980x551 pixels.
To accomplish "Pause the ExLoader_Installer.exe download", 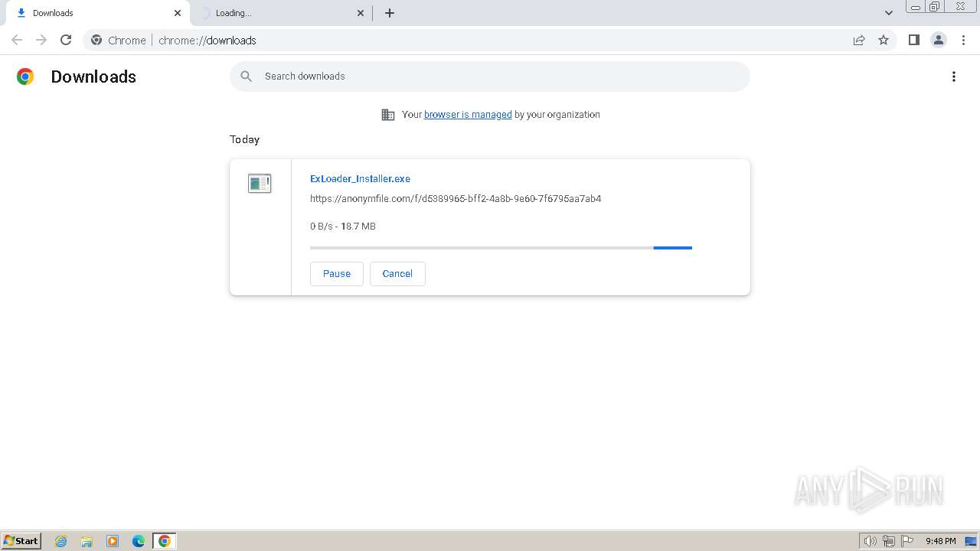I will pyautogui.click(x=337, y=274).
